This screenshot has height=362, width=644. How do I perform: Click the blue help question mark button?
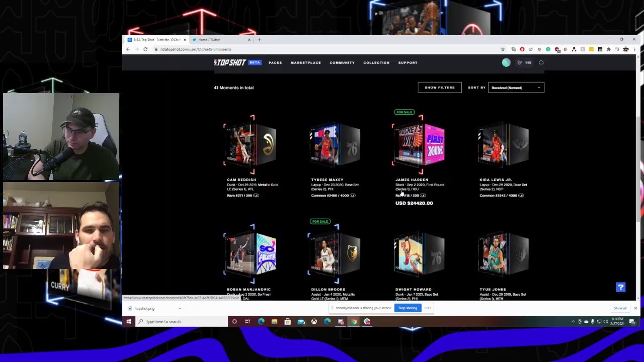click(x=620, y=287)
